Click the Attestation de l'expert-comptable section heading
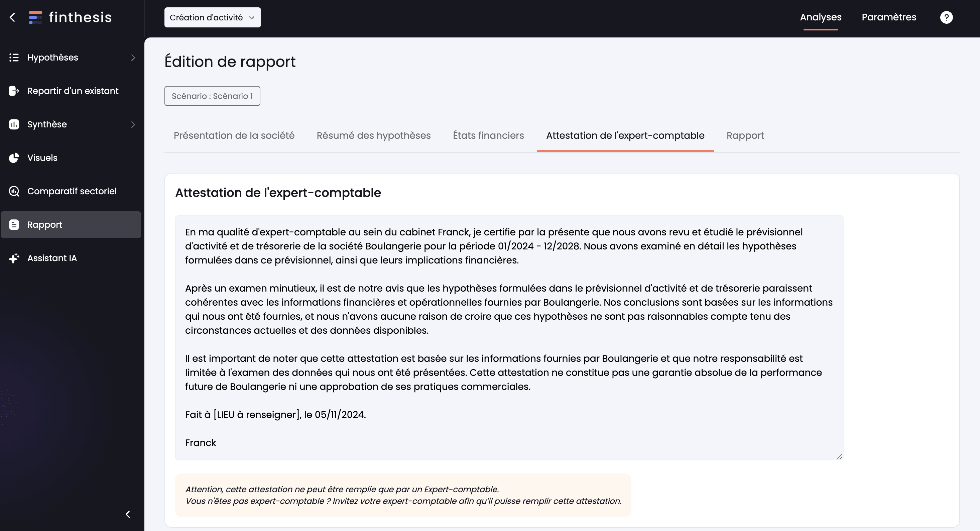Viewport: 980px width, 531px height. 278,193
